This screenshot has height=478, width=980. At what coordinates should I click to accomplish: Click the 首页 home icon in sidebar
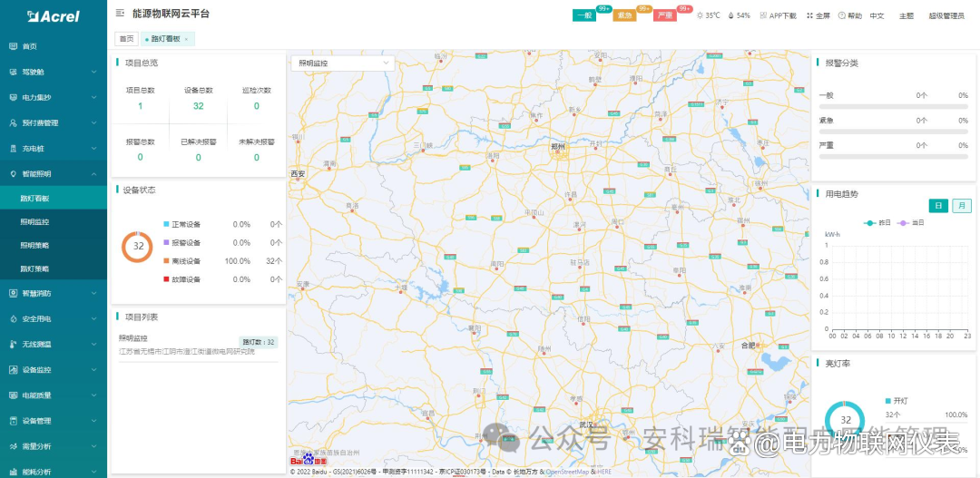click(x=13, y=46)
